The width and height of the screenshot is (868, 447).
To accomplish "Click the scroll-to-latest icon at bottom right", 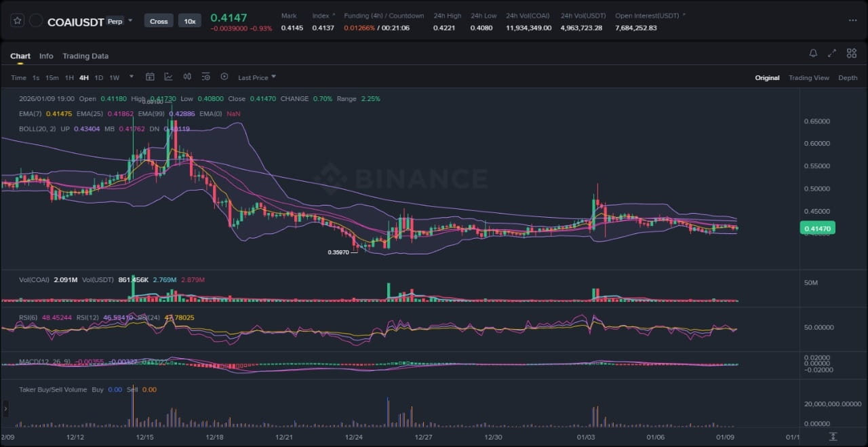I will tap(833, 436).
